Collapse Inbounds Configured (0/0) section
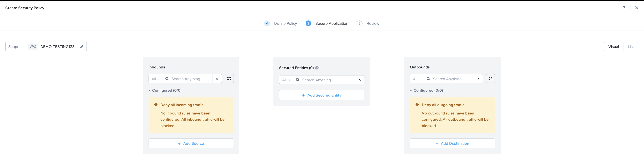Viewport: 644px width, 165px height. pos(150,91)
